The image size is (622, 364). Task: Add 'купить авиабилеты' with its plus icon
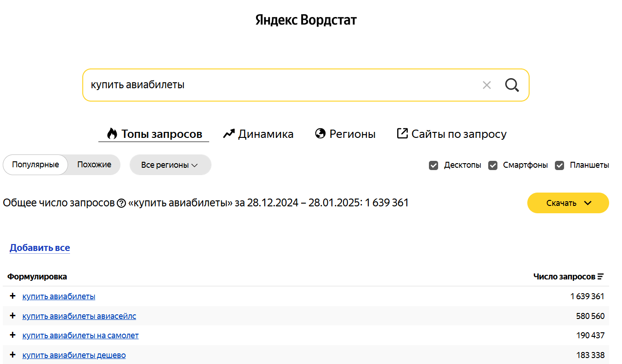click(12, 296)
